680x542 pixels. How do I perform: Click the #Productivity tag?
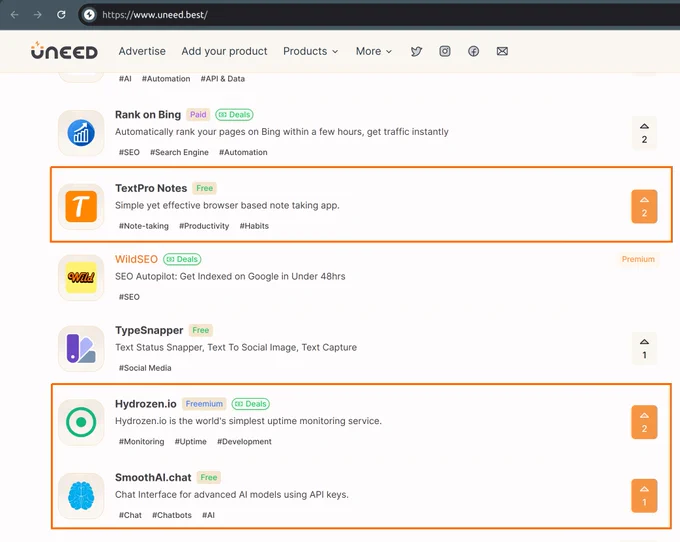click(x=204, y=226)
